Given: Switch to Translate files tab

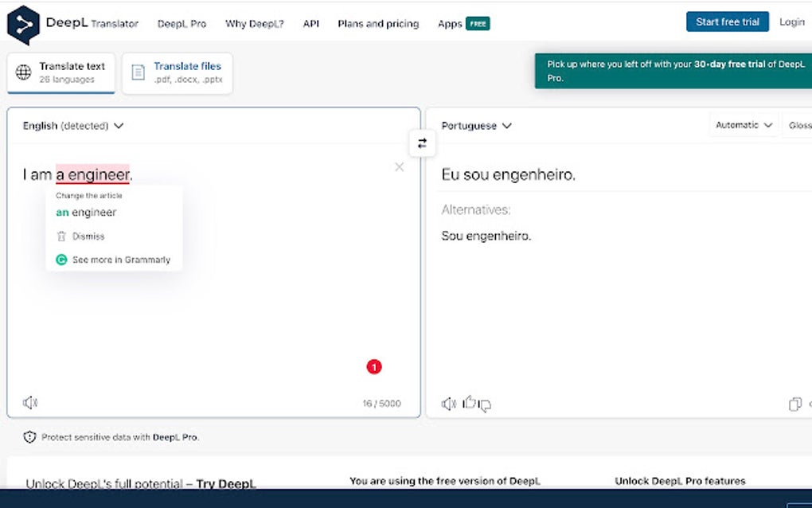Looking at the screenshot, I should point(177,72).
